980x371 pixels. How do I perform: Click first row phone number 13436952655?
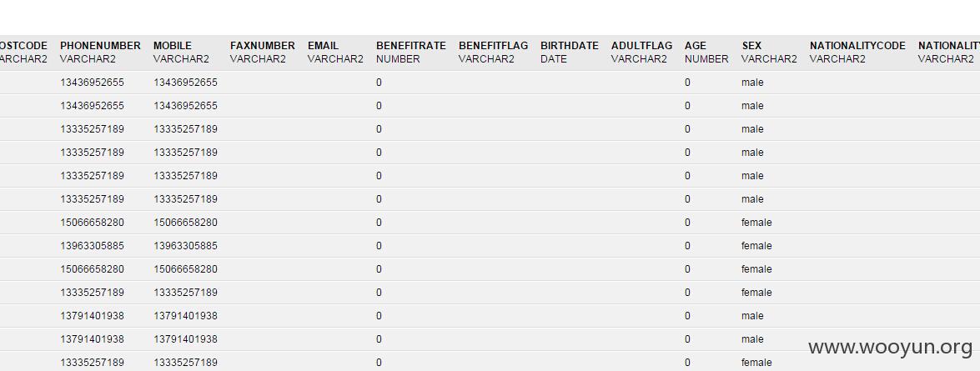92,83
